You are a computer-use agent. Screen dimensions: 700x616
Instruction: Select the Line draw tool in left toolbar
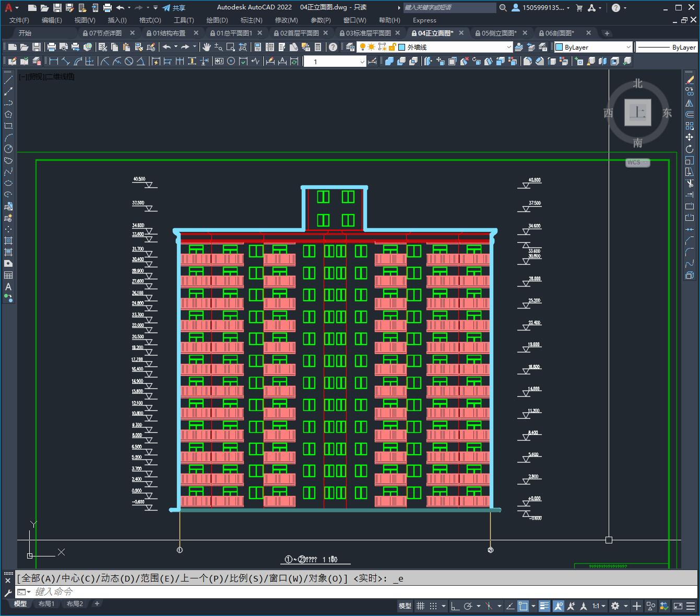(8, 80)
